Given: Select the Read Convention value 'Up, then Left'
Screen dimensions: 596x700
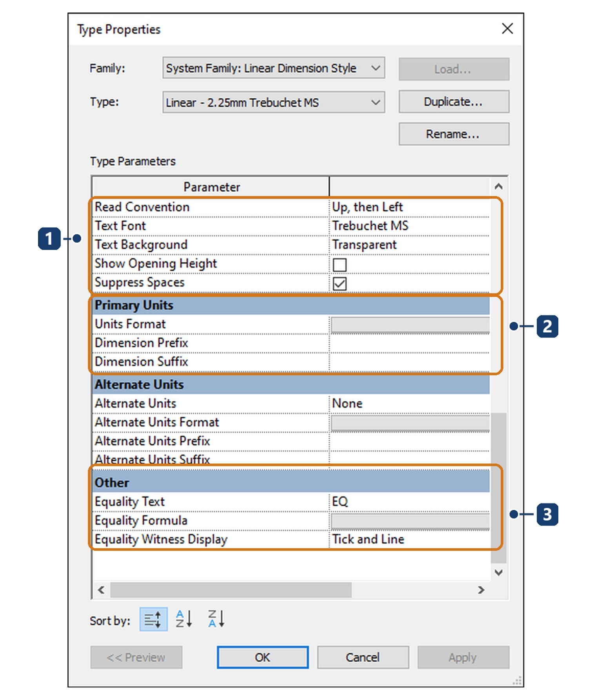Looking at the screenshot, I should pyautogui.click(x=367, y=207).
